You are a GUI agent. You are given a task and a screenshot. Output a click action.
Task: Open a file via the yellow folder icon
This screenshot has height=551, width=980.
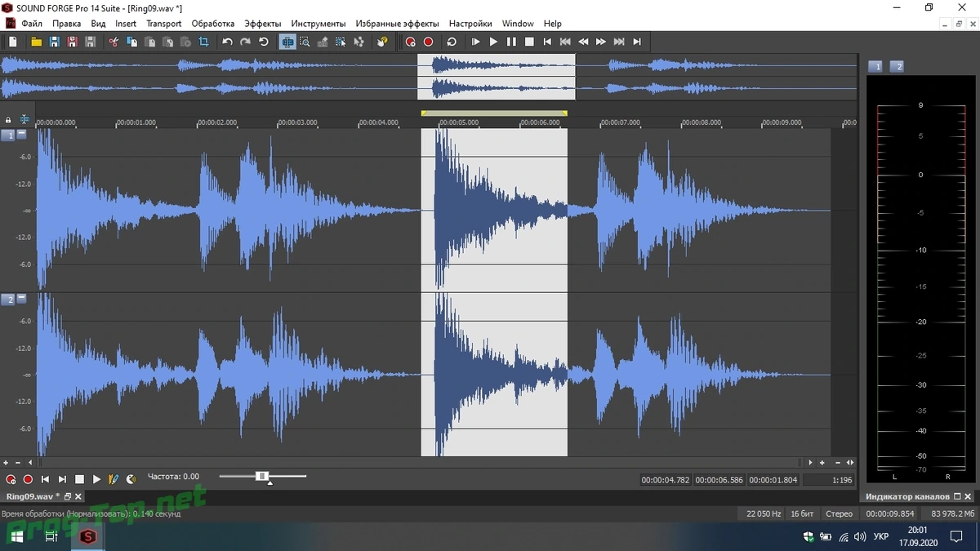click(x=36, y=42)
